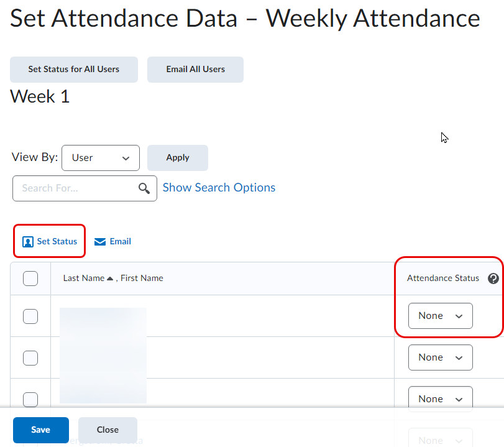
Task: Click the Apply button
Action: (x=178, y=158)
